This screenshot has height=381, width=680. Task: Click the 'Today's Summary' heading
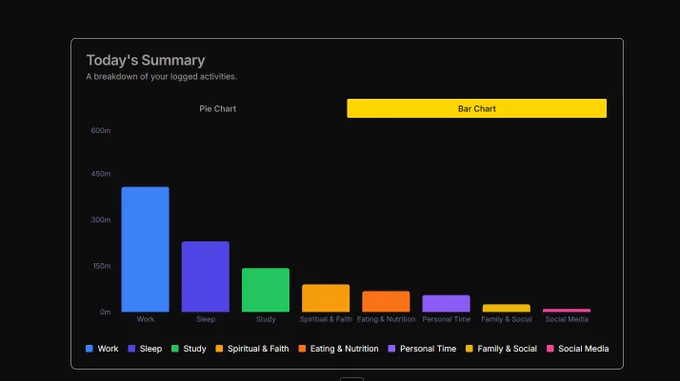coord(145,60)
